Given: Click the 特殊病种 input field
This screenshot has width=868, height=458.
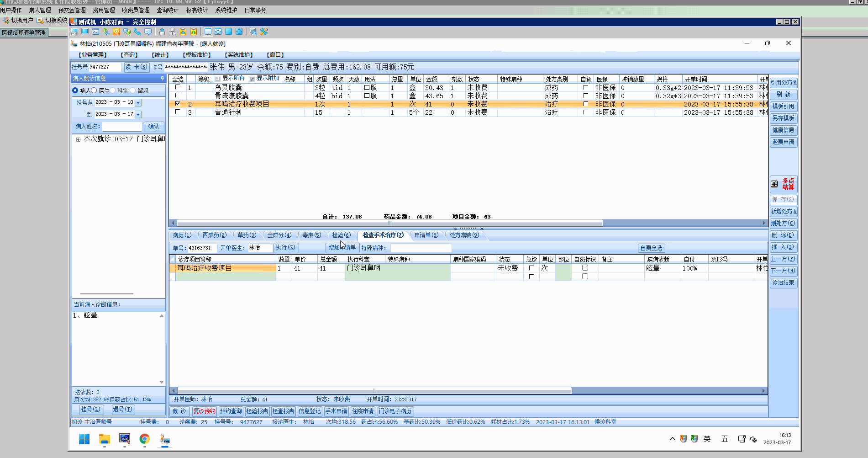Looking at the screenshot, I should pos(421,248).
